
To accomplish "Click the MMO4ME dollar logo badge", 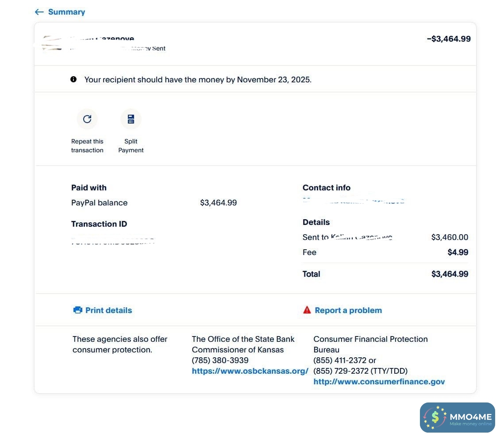I will pos(435,417).
